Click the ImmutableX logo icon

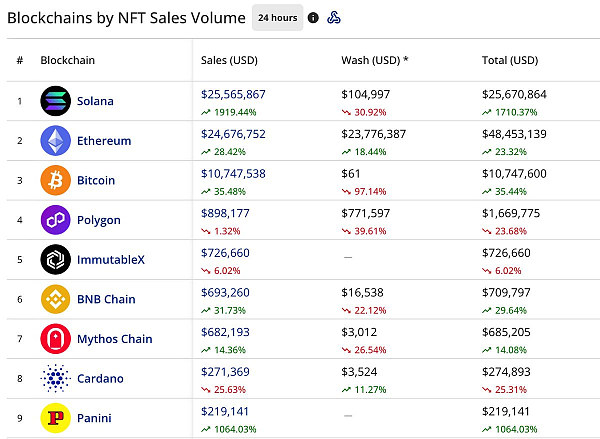[x=54, y=259]
